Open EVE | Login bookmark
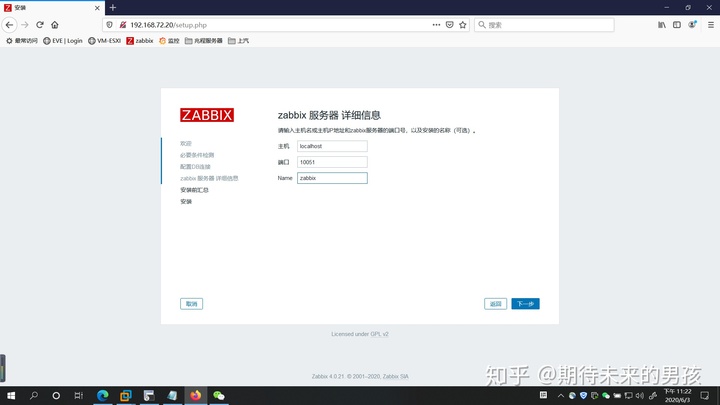Screen dimensions: 720x405 [x=63, y=41]
